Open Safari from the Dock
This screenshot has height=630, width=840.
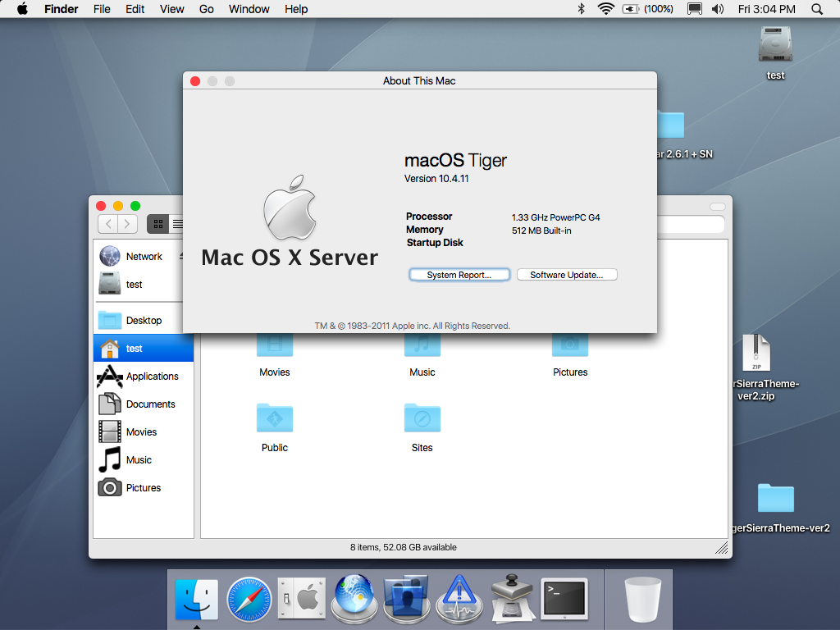pyautogui.click(x=249, y=600)
